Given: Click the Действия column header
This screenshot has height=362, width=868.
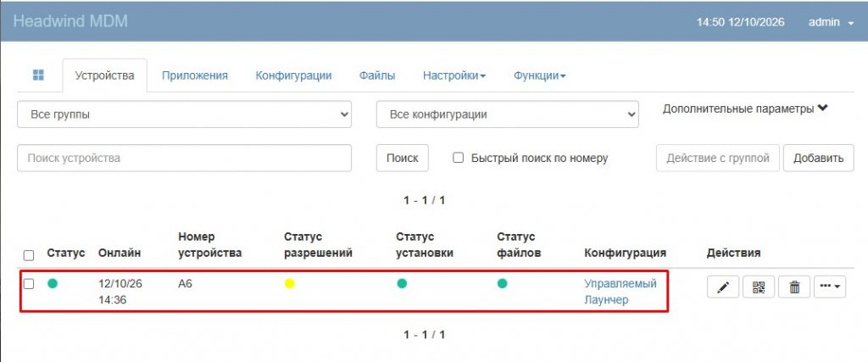Looking at the screenshot, I should (x=733, y=253).
